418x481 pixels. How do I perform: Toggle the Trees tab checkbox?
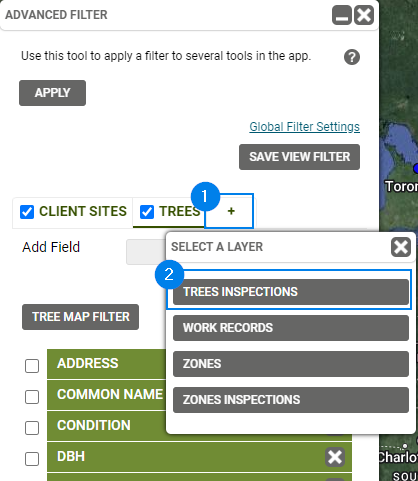tap(147, 212)
